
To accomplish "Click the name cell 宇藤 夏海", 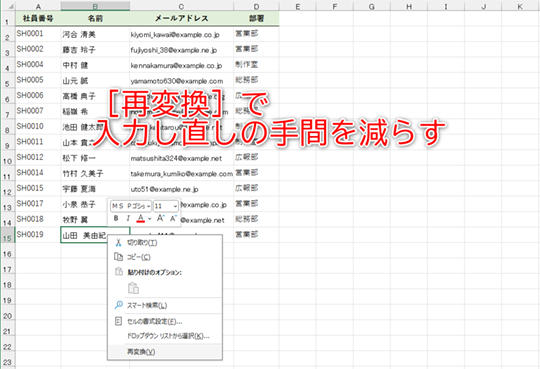I will click(x=95, y=188).
